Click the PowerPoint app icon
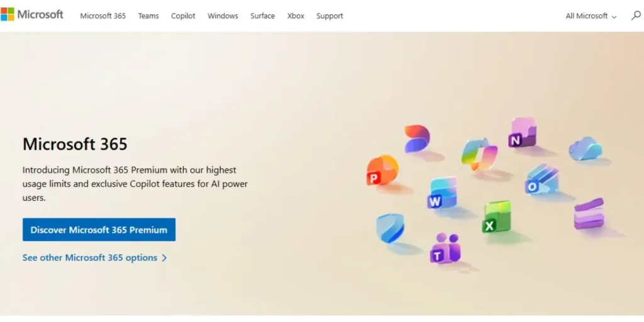 pos(382,170)
